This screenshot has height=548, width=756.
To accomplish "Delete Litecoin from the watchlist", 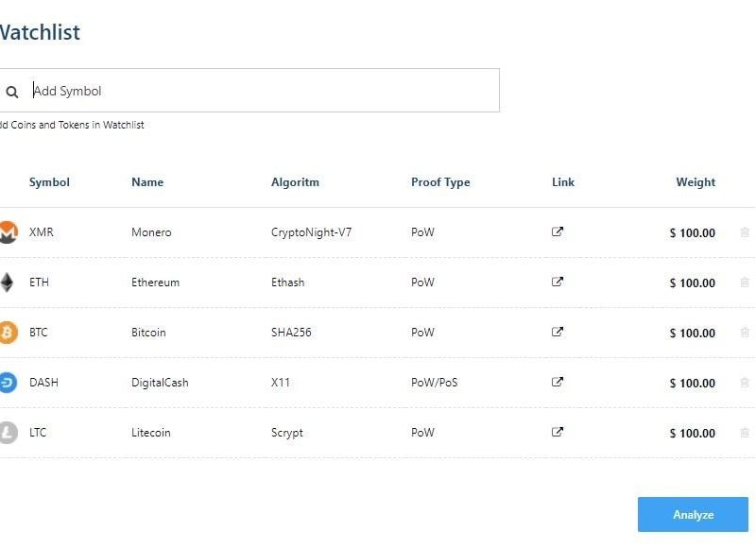I will tap(745, 433).
